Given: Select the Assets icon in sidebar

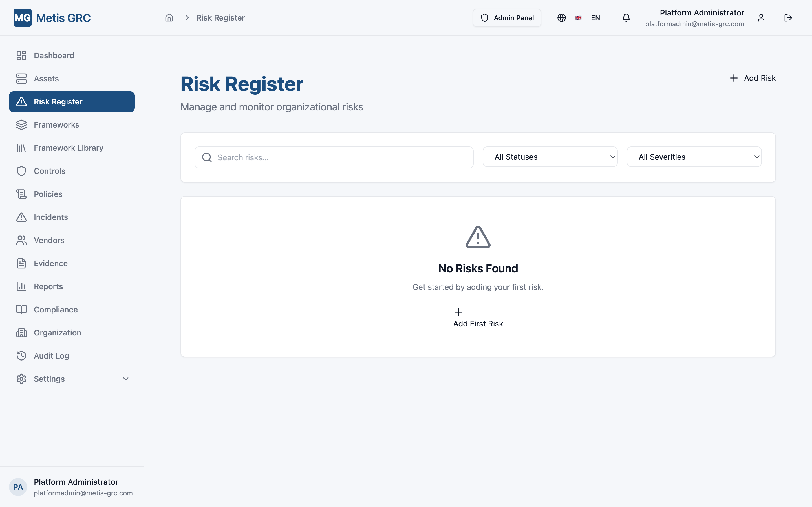Looking at the screenshot, I should click(x=21, y=79).
